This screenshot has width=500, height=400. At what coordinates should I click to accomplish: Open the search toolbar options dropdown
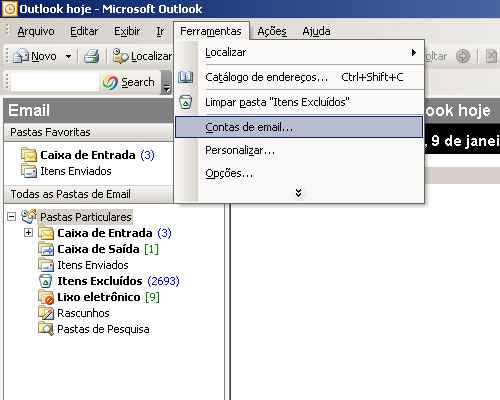pos(166,82)
